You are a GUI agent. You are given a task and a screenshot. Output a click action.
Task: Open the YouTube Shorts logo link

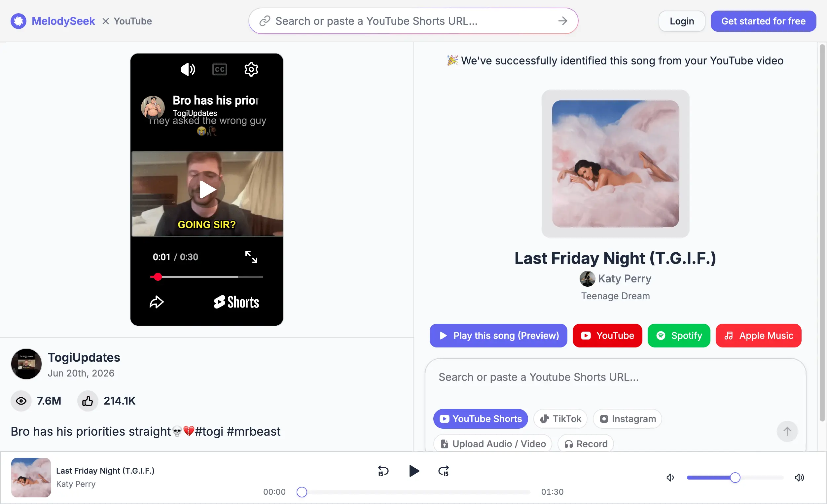pos(236,302)
